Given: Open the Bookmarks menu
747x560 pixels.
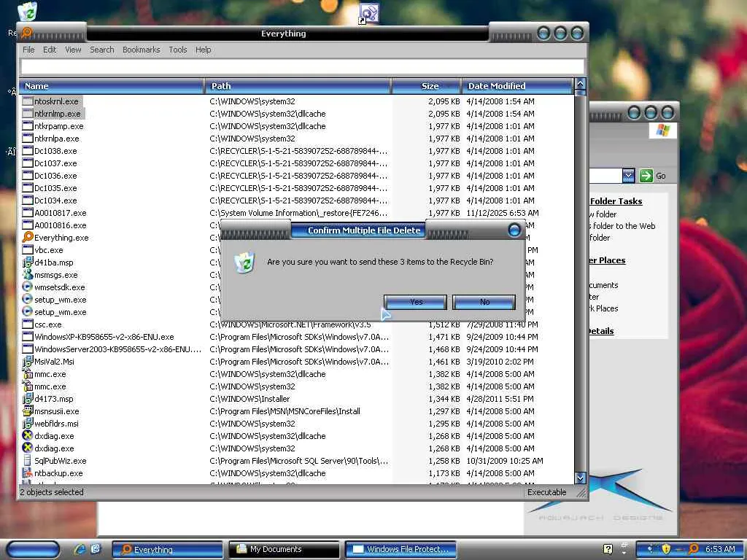Looking at the screenshot, I should (141, 50).
